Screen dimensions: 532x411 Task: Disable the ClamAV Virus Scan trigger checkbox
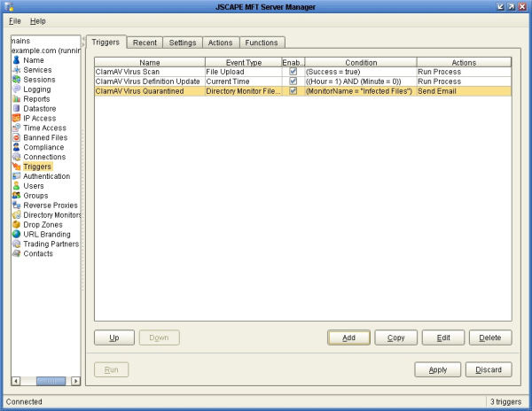tap(293, 72)
